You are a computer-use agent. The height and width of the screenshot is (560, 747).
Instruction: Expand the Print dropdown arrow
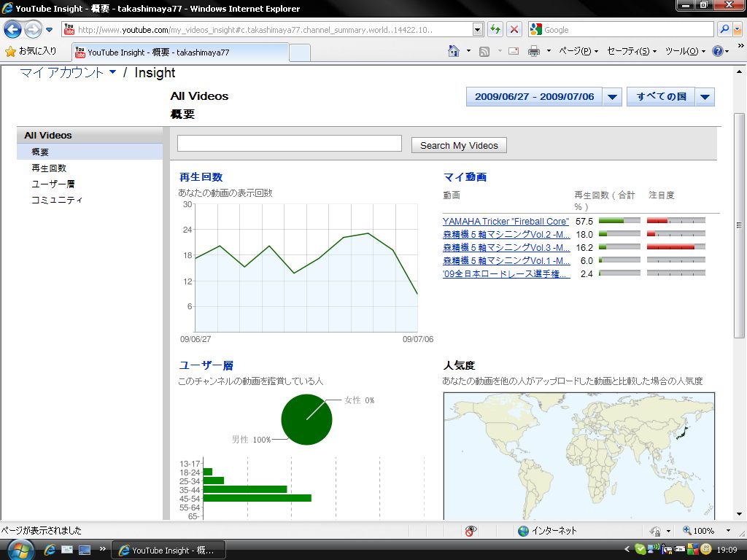click(549, 51)
